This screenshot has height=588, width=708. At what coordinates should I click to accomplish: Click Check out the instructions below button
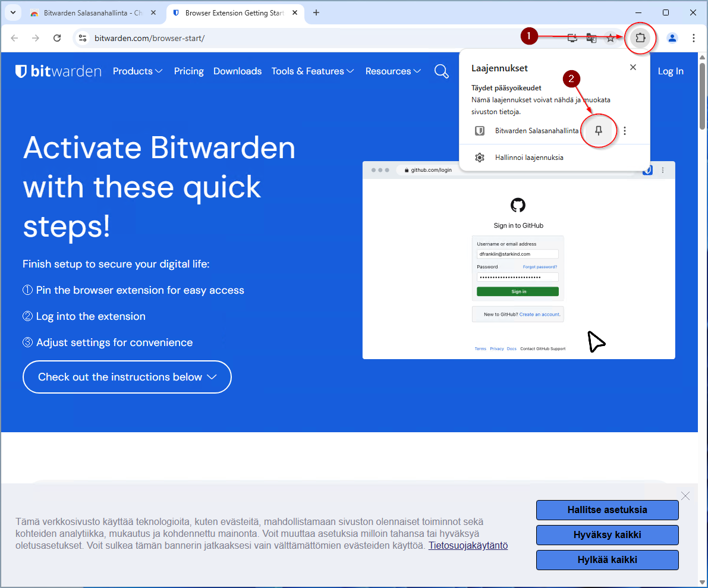[x=127, y=377]
